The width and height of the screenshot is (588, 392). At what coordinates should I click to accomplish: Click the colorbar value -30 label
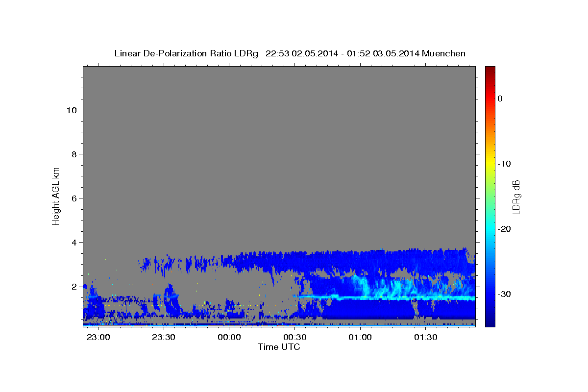point(505,294)
